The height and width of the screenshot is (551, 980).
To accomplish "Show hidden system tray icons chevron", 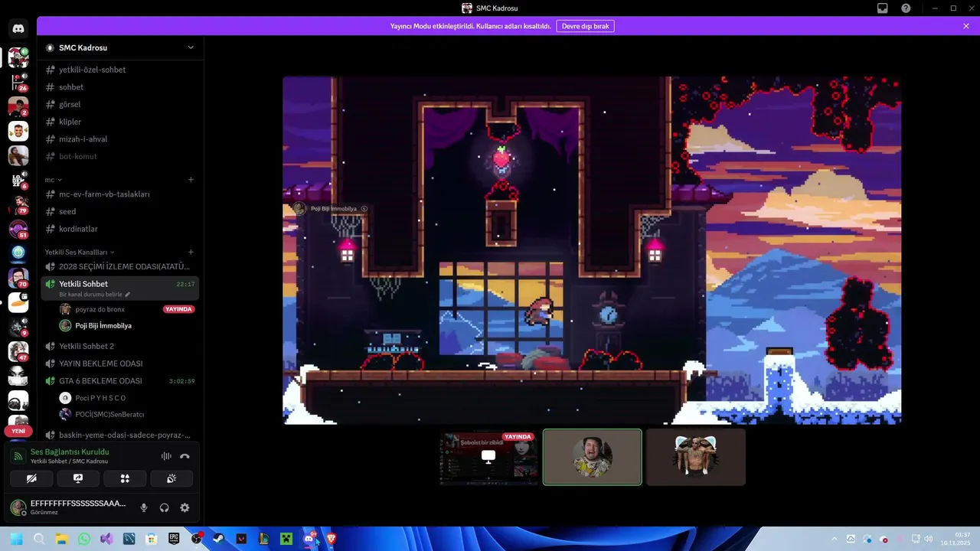I will (835, 539).
